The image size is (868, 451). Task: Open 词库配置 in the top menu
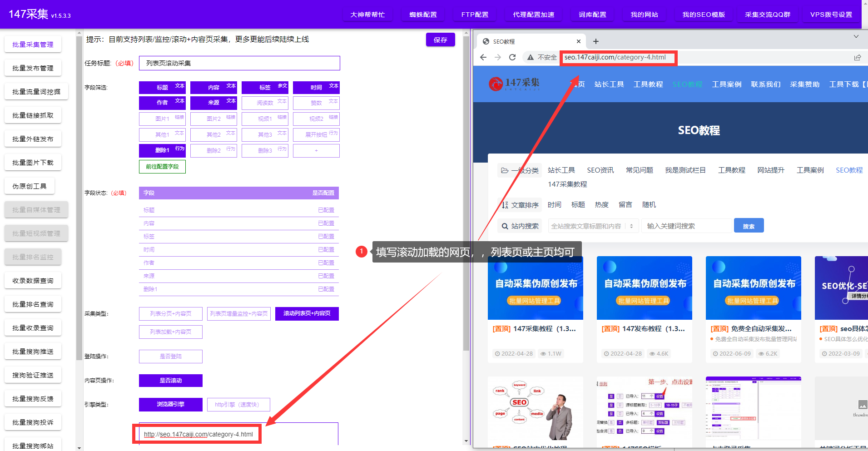coord(592,15)
